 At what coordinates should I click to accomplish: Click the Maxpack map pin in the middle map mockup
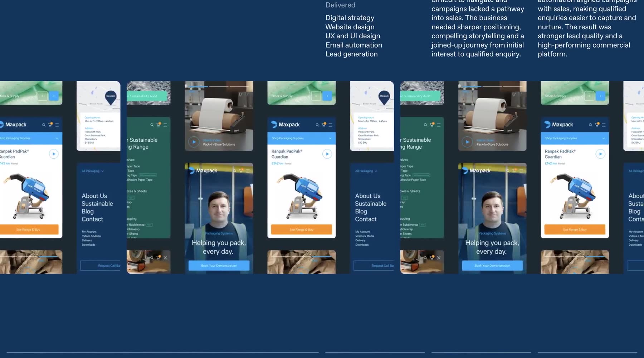click(384, 97)
